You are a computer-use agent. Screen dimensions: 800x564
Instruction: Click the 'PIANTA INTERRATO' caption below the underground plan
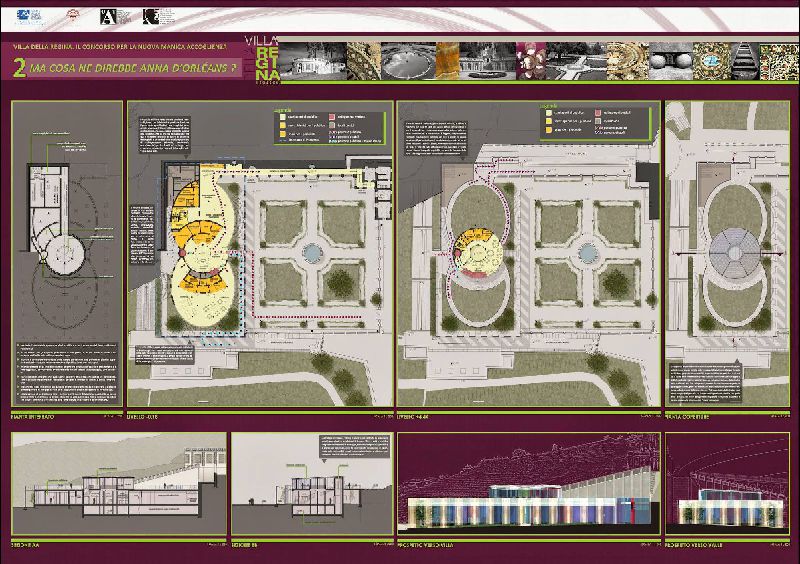pyautogui.click(x=32, y=417)
